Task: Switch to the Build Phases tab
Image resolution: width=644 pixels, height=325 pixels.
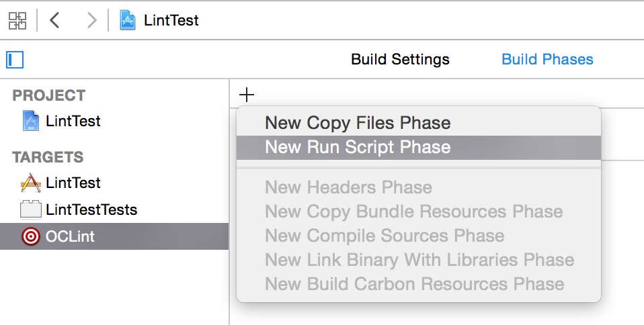Action: pos(547,60)
